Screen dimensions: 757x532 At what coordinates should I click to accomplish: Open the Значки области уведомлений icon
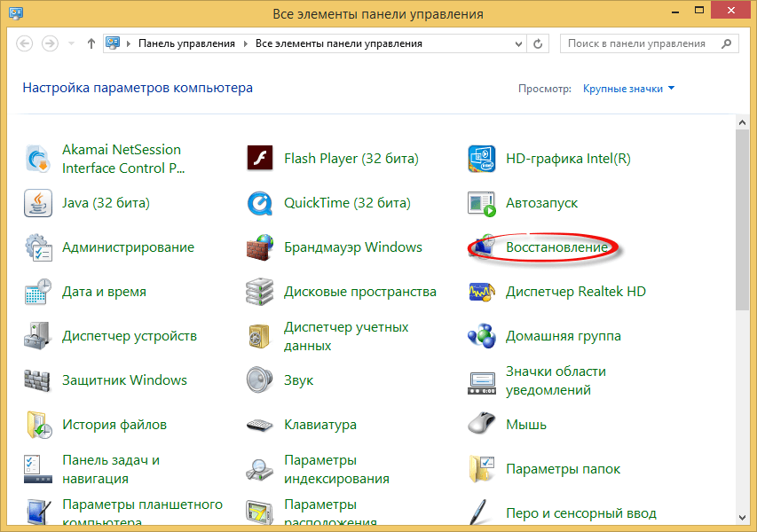(x=481, y=383)
